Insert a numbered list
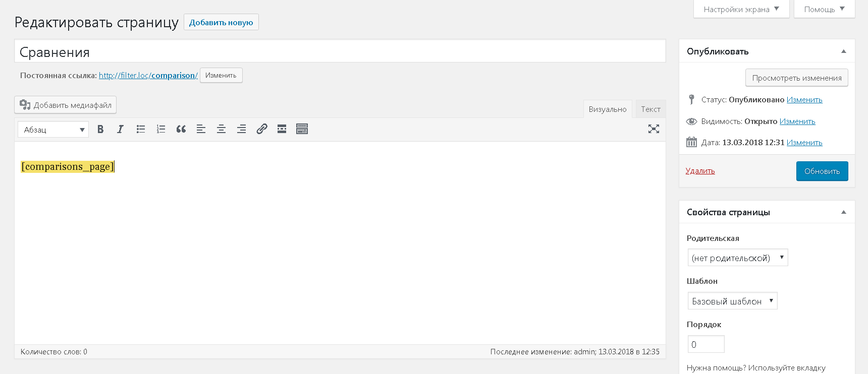The height and width of the screenshot is (374, 868). pyautogui.click(x=161, y=129)
